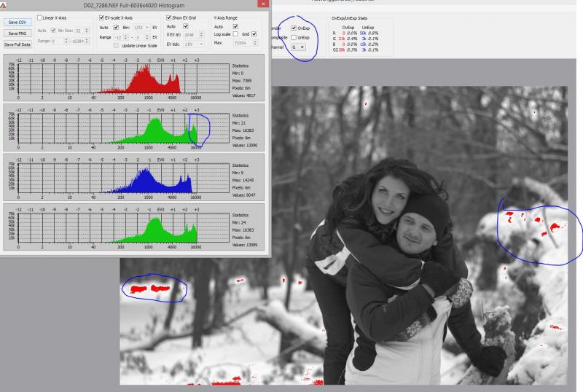Image resolution: width=583 pixels, height=392 pixels.
Task: Click the R row 50k underexposed value
Action: click(363, 33)
